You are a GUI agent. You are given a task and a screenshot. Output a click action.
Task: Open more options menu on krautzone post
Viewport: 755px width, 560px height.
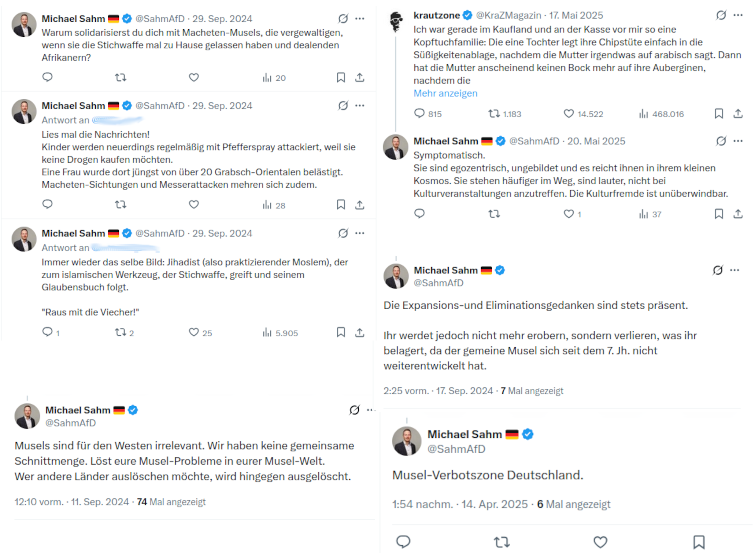pos(738,15)
